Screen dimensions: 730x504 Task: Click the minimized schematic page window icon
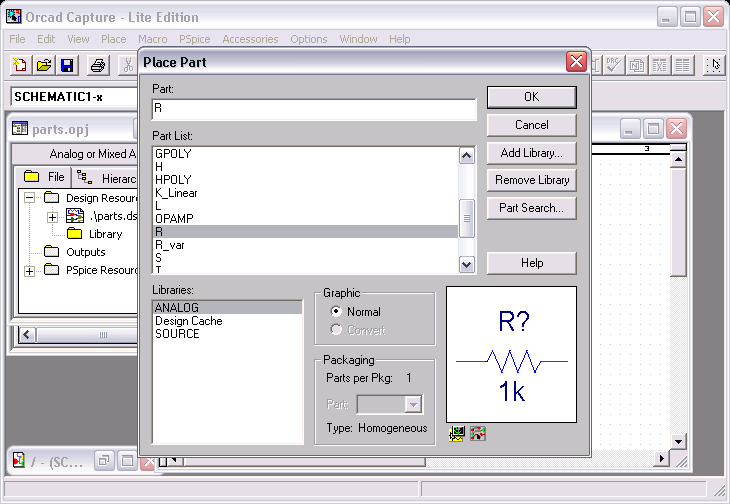(19, 460)
